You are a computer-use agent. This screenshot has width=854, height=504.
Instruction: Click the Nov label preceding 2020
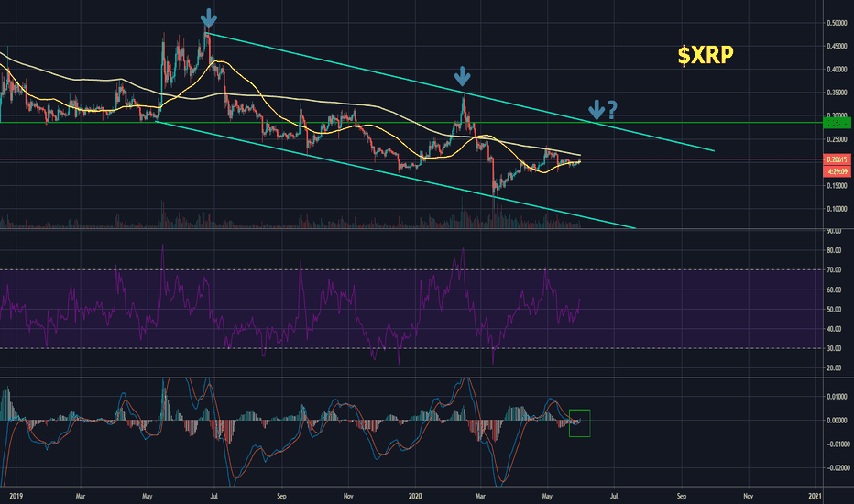[x=348, y=496]
